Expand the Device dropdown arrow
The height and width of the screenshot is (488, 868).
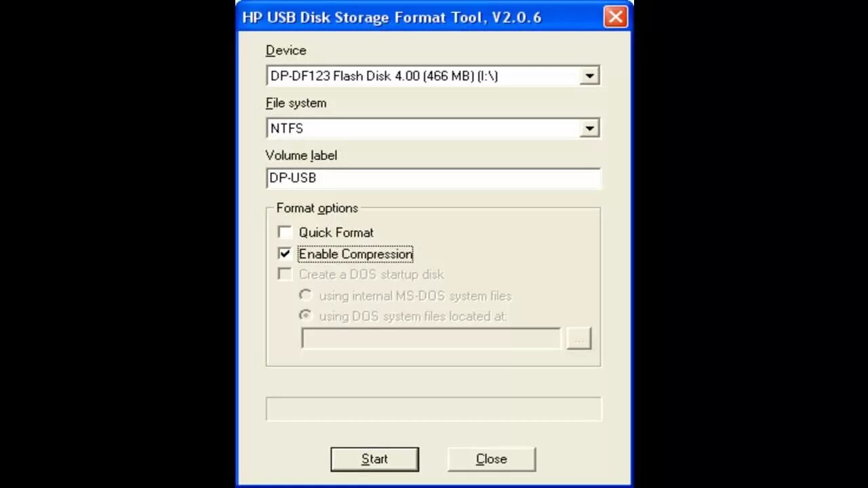pos(589,76)
